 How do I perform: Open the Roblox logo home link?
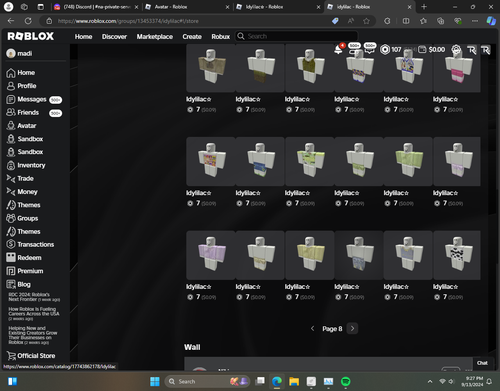pos(31,36)
